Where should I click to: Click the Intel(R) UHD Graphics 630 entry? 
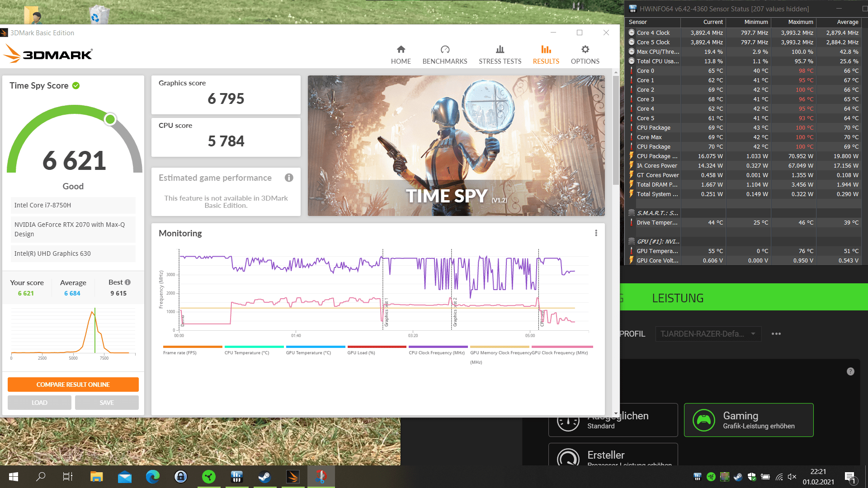coord(73,253)
